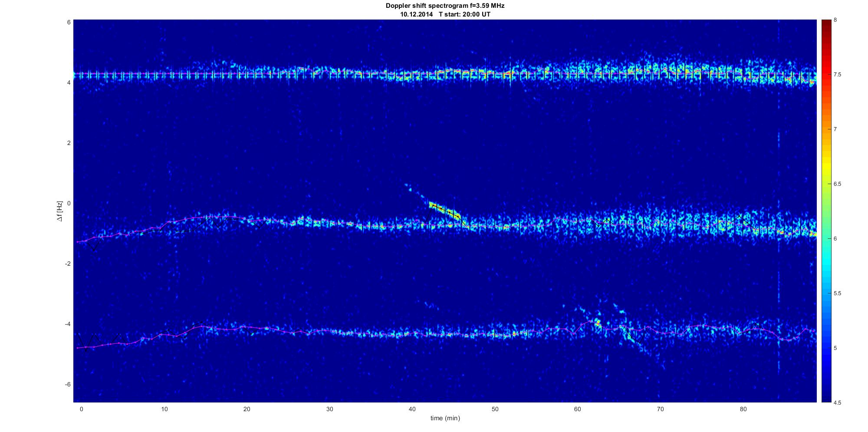Click the colorbar tick label 6.5
This screenshot has height=432, width=868.
click(x=837, y=184)
